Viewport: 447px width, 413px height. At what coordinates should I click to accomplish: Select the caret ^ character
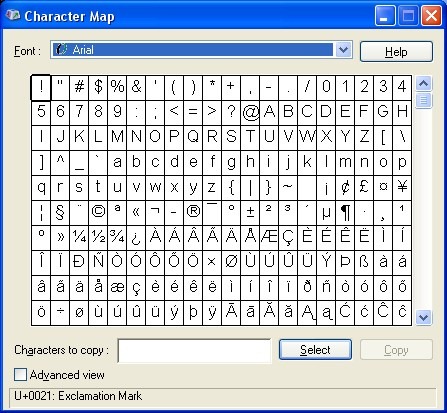click(60, 162)
